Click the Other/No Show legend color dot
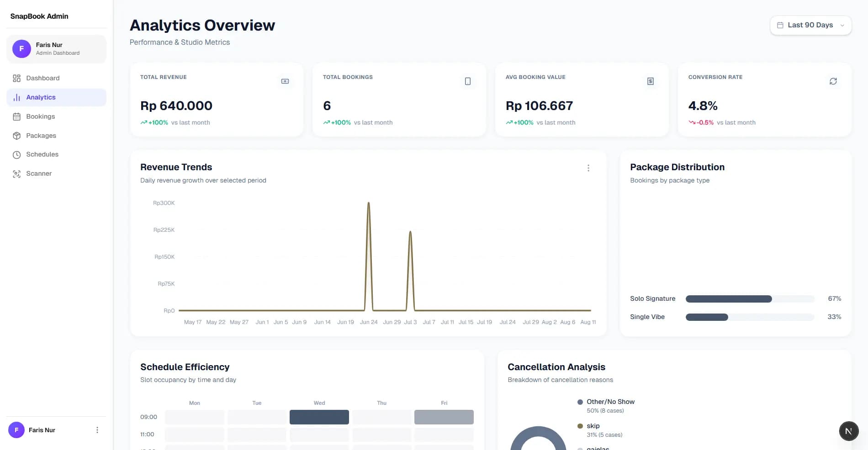 click(580, 402)
